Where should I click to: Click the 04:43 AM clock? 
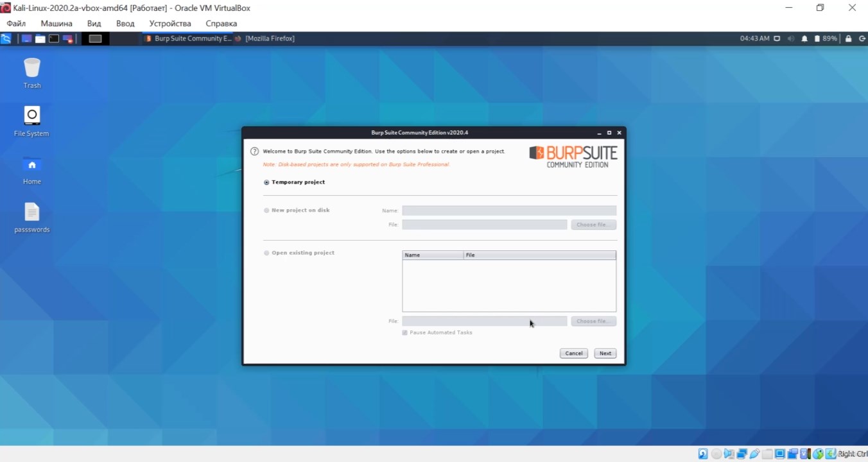pos(754,38)
